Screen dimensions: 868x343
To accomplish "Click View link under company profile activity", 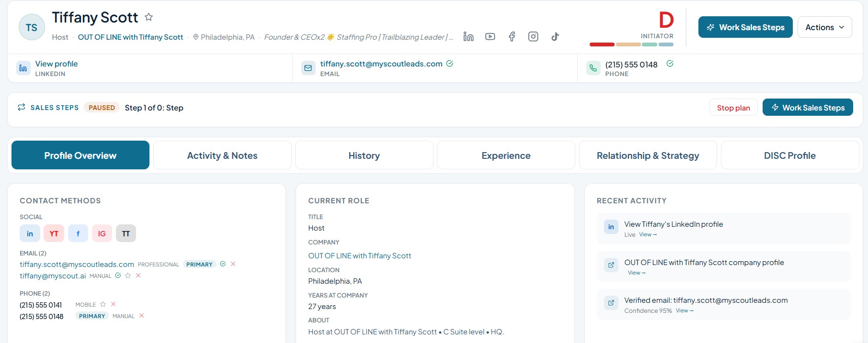I will click(637, 273).
